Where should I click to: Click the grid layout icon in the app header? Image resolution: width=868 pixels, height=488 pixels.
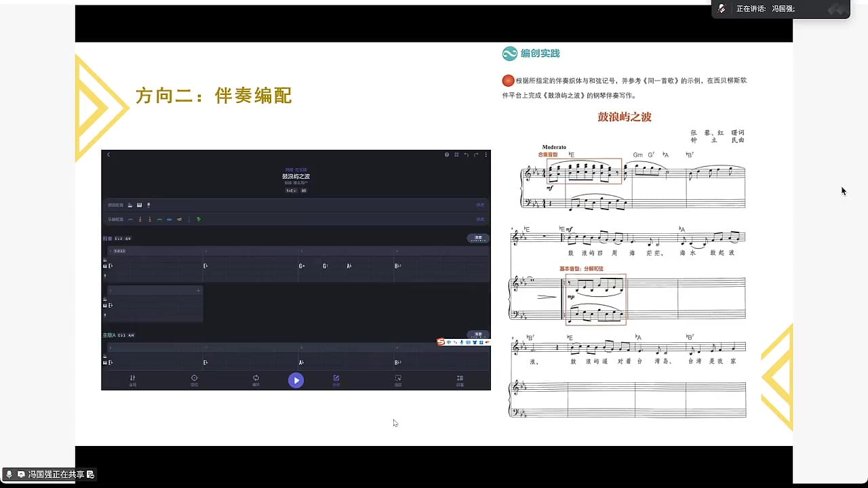[456, 155]
